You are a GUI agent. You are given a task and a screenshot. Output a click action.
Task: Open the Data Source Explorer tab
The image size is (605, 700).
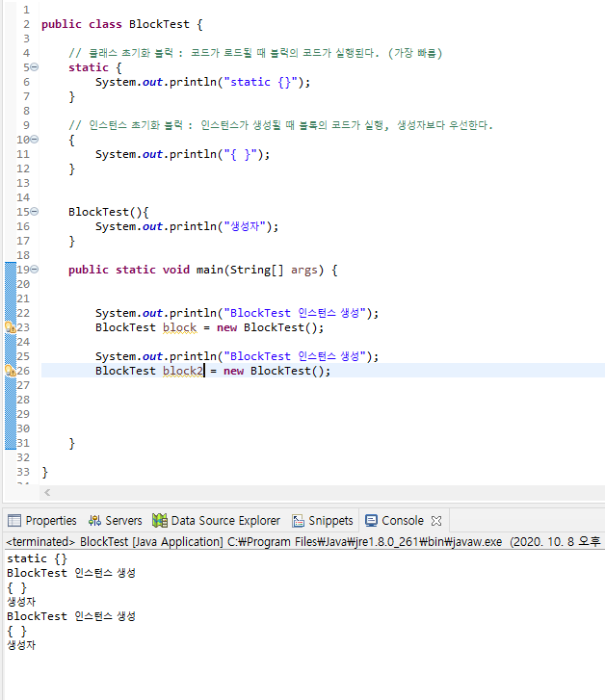coord(216,521)
